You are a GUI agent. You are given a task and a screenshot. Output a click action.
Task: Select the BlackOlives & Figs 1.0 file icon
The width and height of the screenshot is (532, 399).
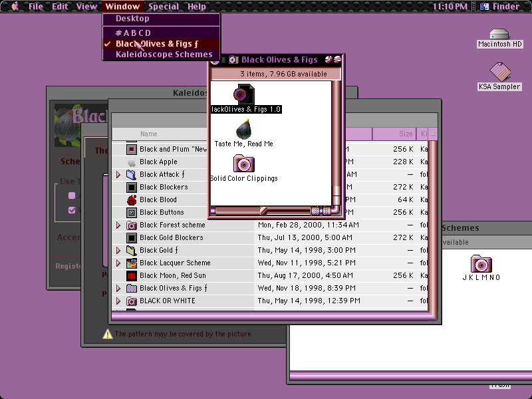(x=243, y=94)
